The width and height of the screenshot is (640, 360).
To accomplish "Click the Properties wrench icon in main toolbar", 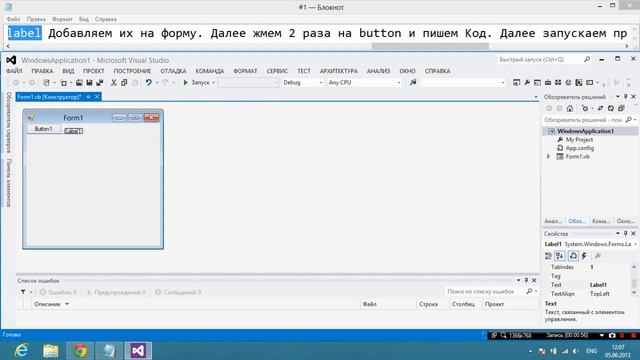I will 527,82.
